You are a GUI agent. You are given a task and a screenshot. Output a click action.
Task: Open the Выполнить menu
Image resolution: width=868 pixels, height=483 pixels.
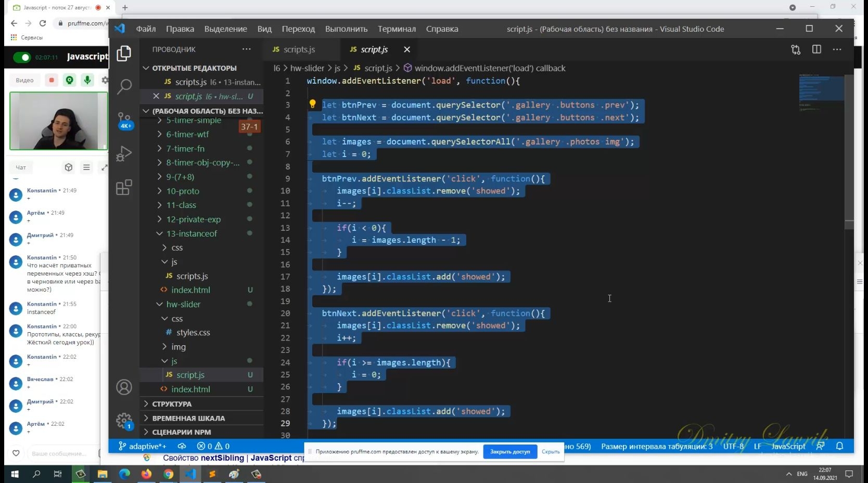click(347, 29)
